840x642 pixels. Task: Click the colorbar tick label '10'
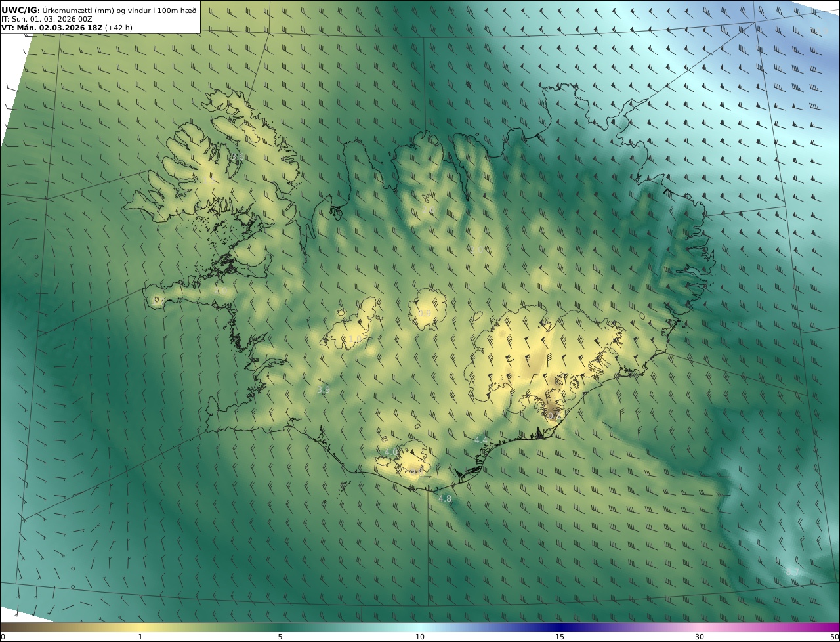point(420,637)
